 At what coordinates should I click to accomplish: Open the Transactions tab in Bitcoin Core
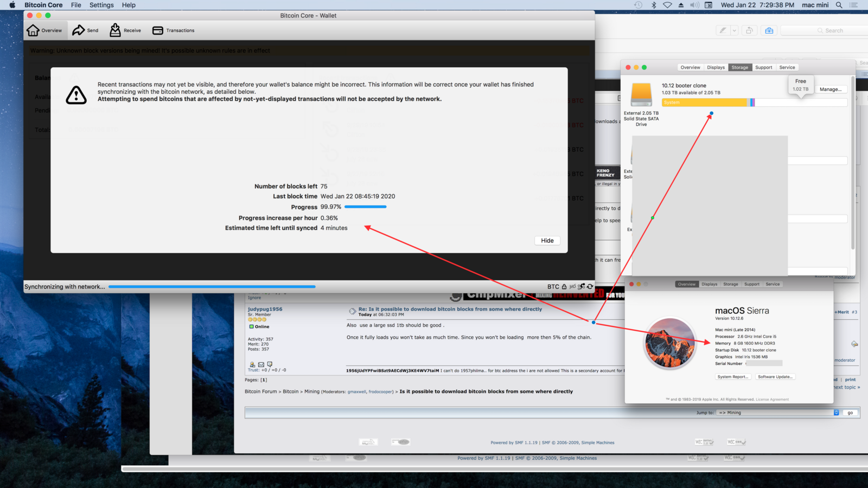pos(174,30)
